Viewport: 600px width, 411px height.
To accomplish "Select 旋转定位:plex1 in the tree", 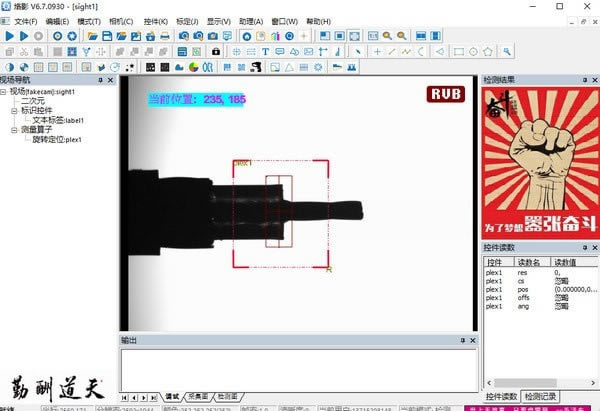I will [x=56, y=139].
